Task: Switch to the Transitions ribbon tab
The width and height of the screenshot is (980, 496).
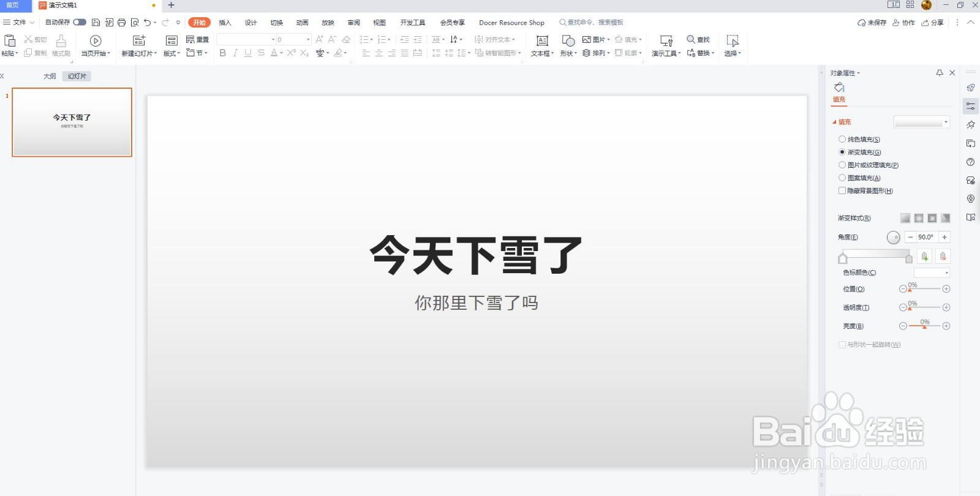Action: click(277, 23)
